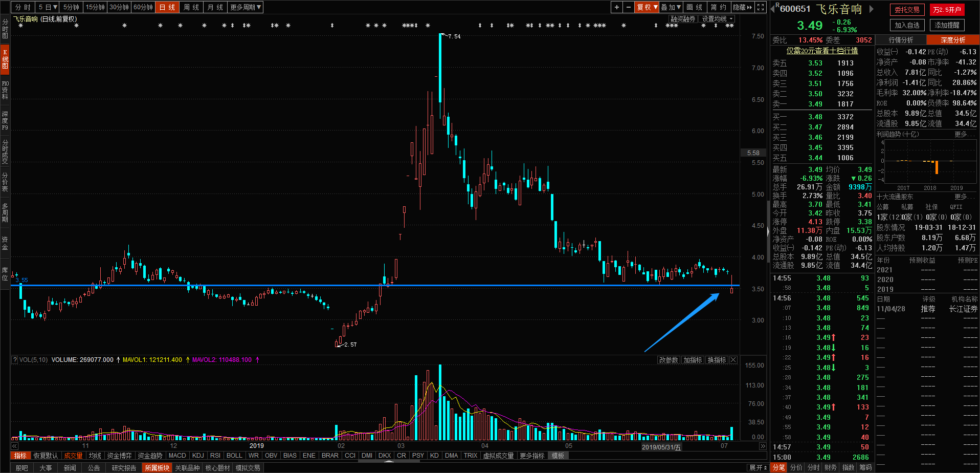Switch to the 周线 weekly tab

click(191, 7)
